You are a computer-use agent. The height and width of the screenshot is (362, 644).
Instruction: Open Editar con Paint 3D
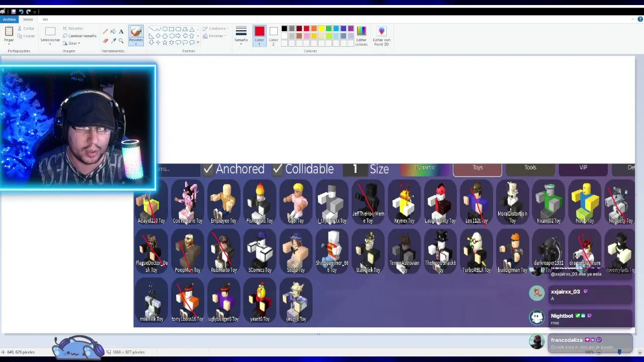381,36
